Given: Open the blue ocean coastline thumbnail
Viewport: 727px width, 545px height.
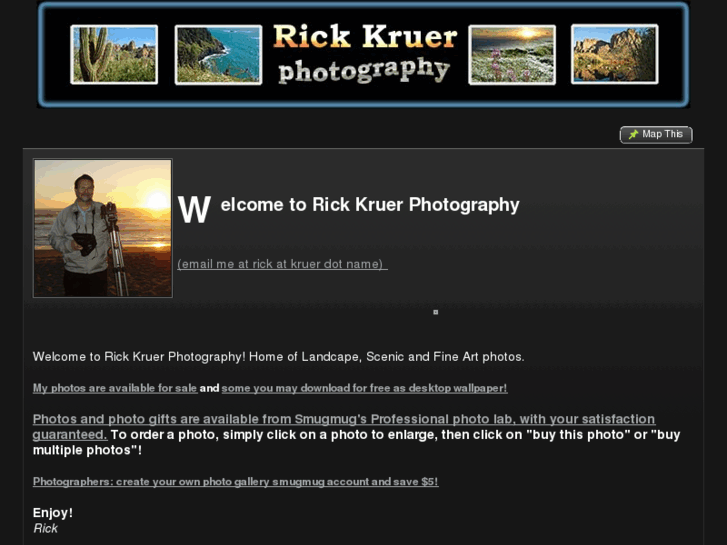Looking at the screenshot, I should (218, 55).
